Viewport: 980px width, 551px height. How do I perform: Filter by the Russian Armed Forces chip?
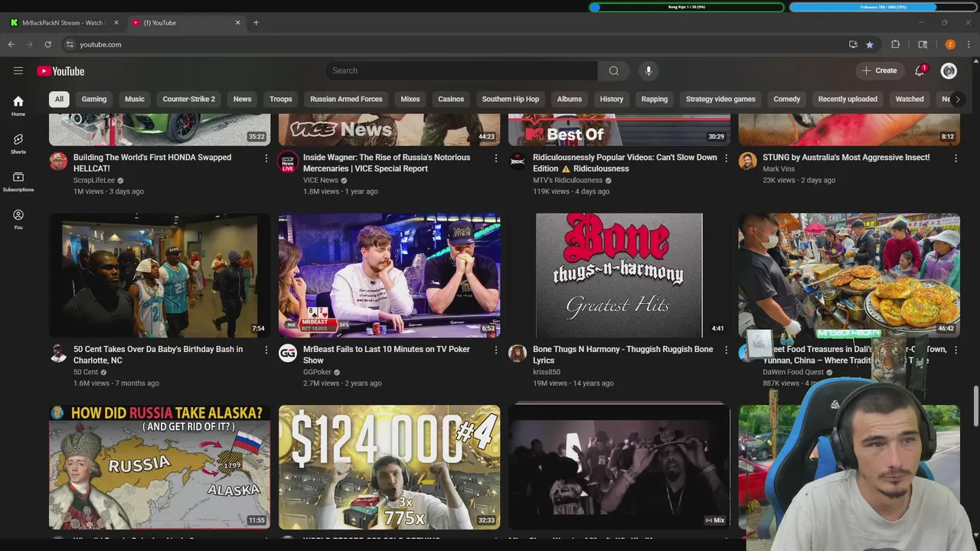[346, 99]
